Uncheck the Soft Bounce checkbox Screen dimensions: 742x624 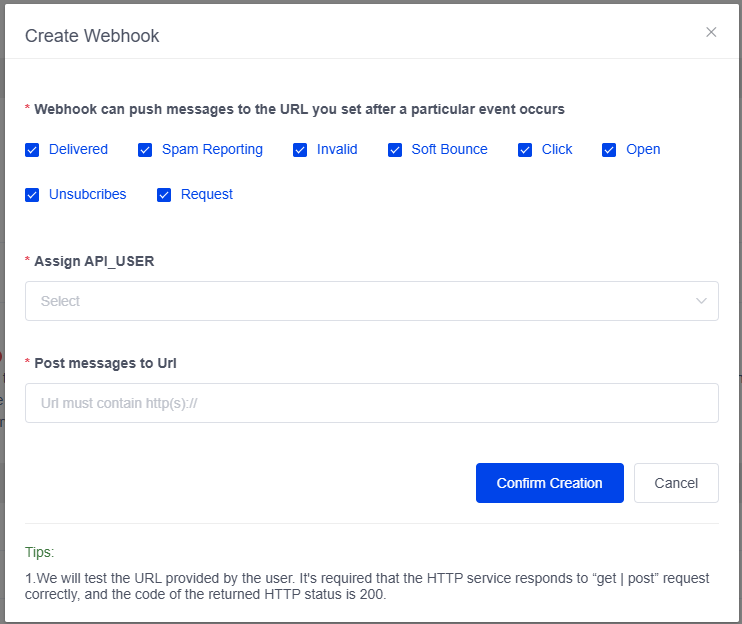(395, 150)
